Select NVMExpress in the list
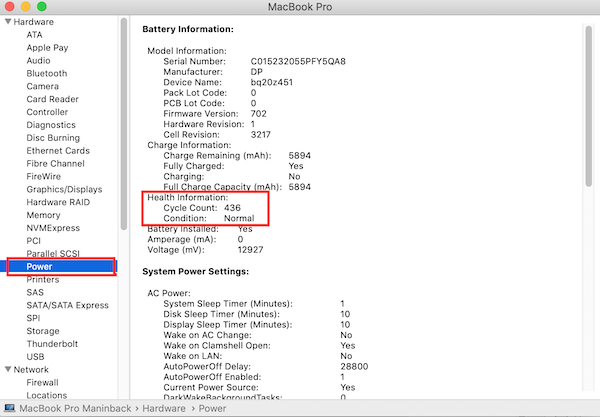The width and height of the screenshot is (600, 417). (x=53, y=228)
